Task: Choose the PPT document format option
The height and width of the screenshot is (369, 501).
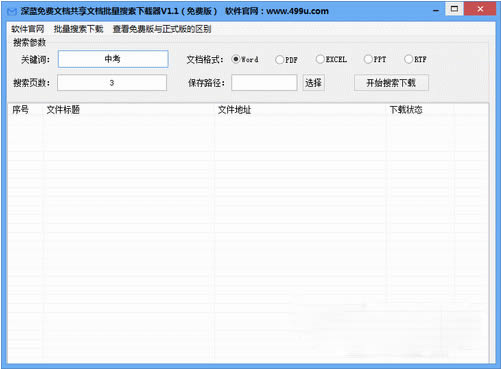Action: [368, 59]
